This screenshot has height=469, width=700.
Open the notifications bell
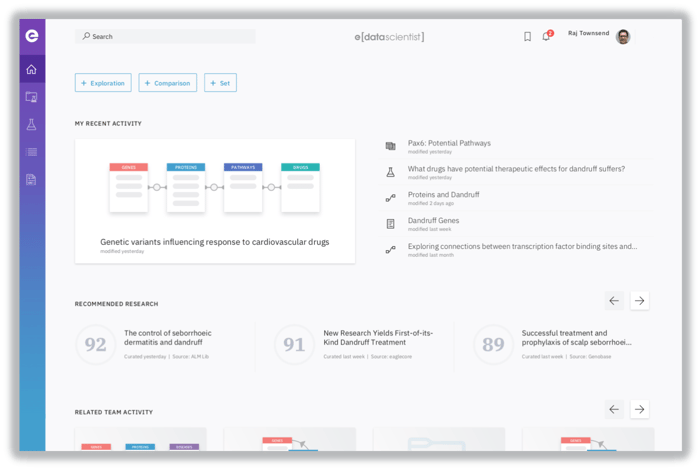click(x=546, y=37)
